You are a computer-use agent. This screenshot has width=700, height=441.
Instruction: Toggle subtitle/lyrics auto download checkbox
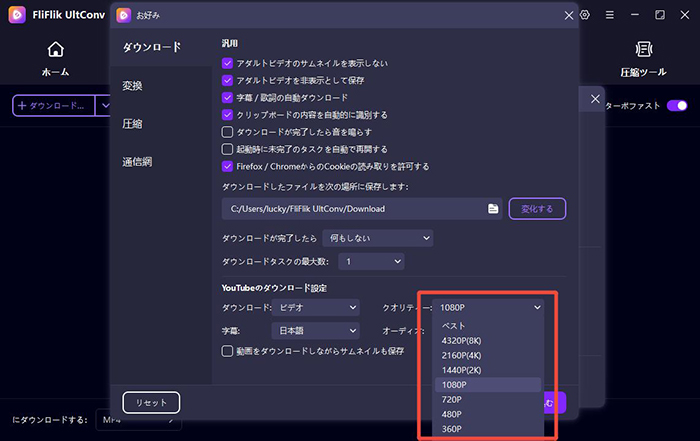(x=227, y=97)
